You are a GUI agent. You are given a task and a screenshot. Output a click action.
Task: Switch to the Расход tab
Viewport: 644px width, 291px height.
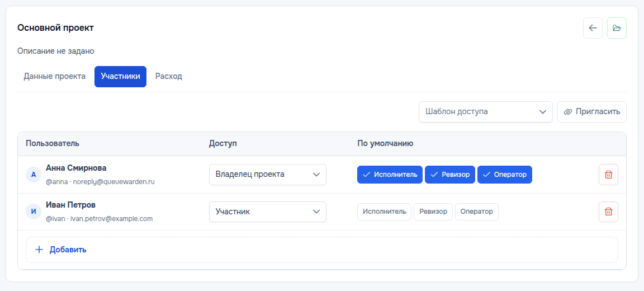(169, 77)
